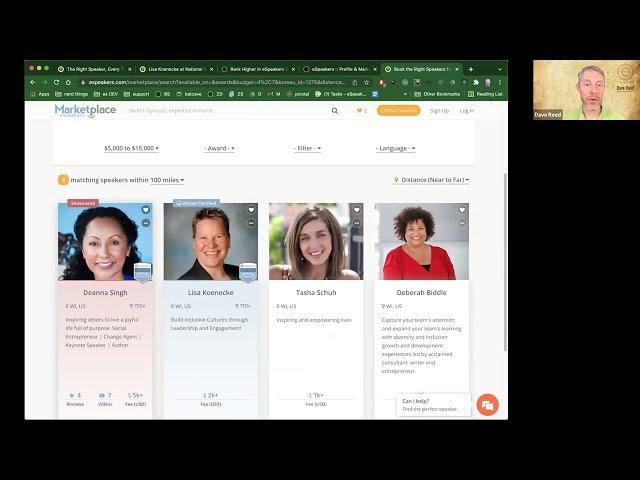The image size is (640, 480).
Task: Open the Reading List
Action: coord(485,94)
